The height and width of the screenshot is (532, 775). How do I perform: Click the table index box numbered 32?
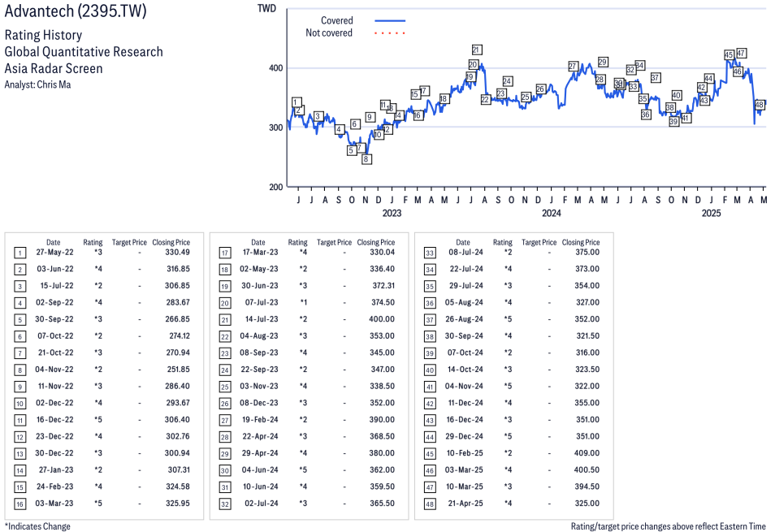point(225,504)
